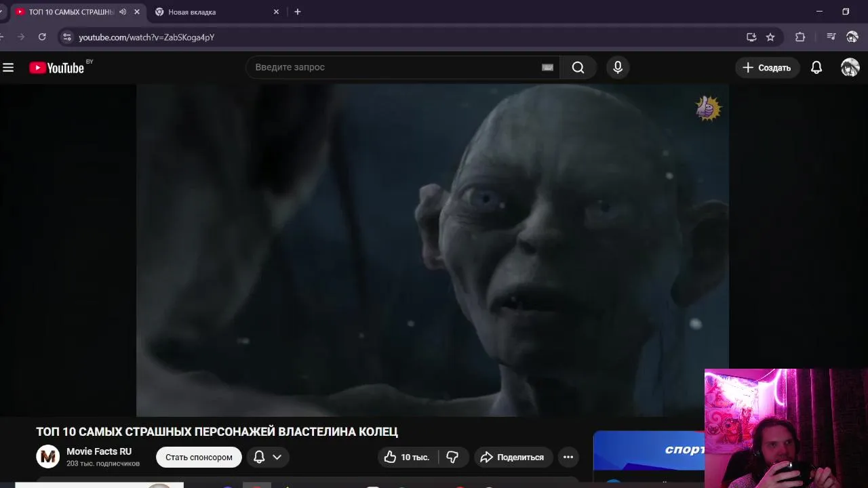Open YouTube notifications bell
Viewport: 868px width, 488px height.
pos(816,67)
